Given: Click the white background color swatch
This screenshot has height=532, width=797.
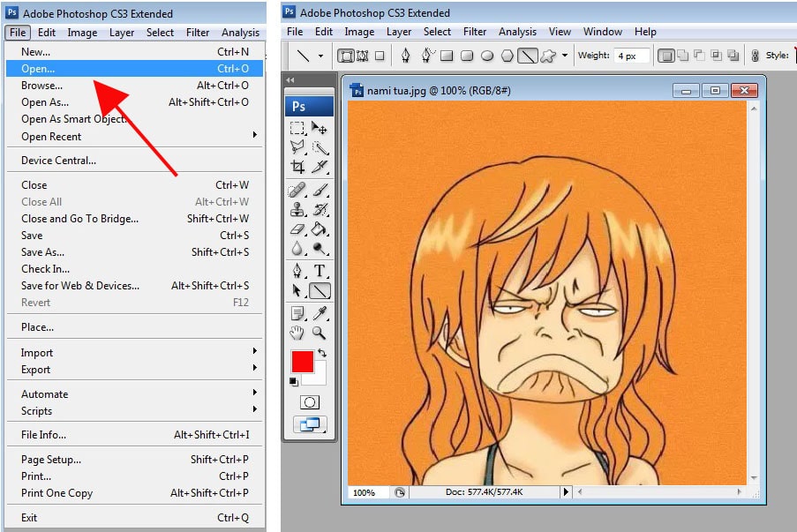Looking at the screenshot, I should (319, 377).
